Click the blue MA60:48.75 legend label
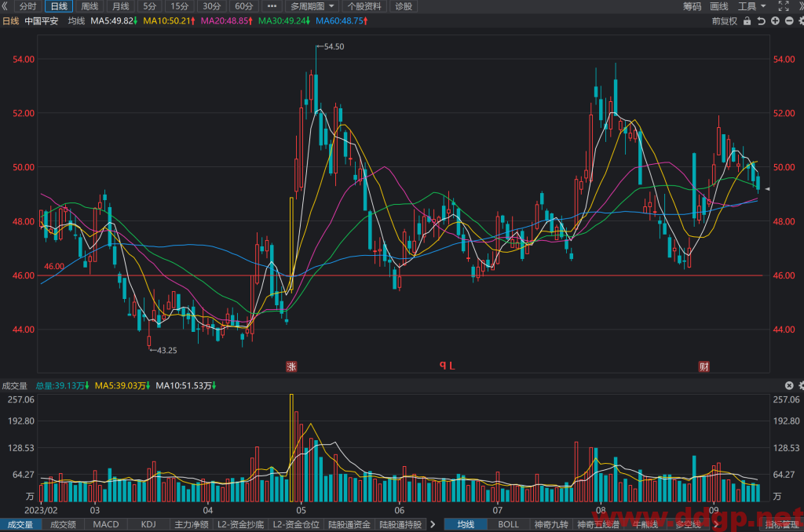This screenshot has height=532, width=804. 342,21
